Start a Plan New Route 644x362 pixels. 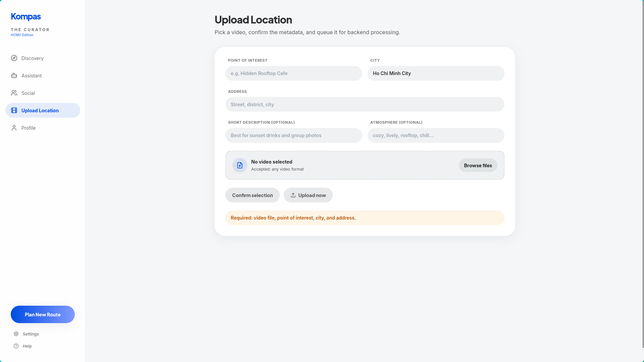[43, 314]
